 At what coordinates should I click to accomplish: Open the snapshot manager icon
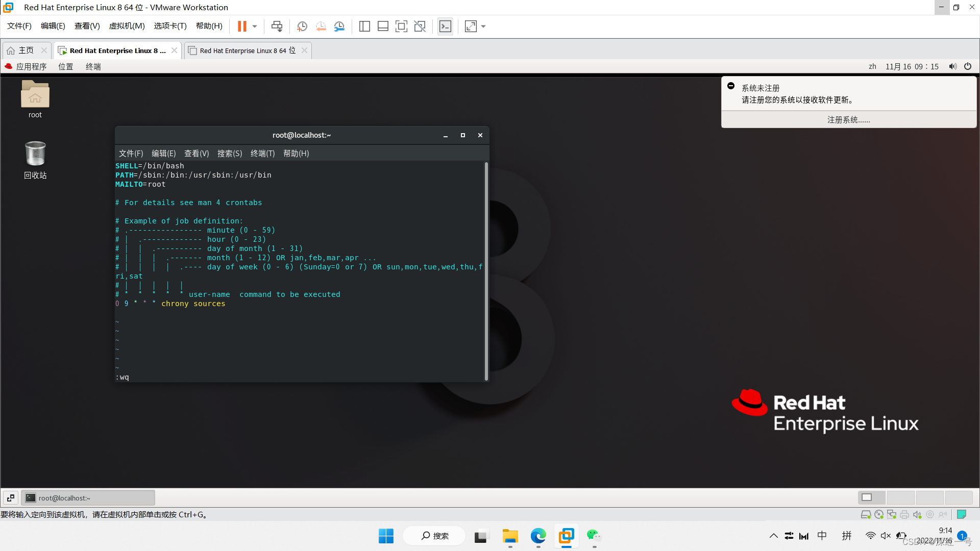click(339, 26)
